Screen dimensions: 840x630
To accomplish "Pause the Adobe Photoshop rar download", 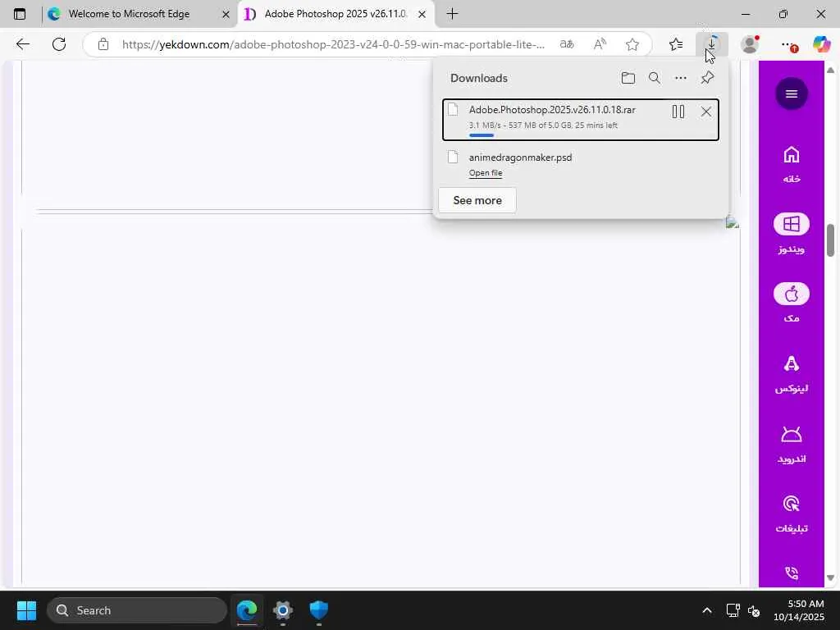I will 678,112.
